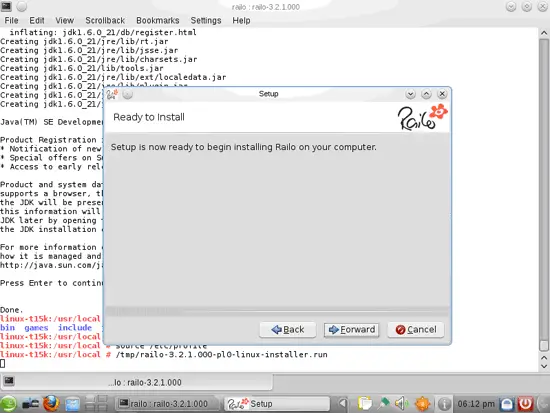
Task: Click the round button beside the Setup title icon
Action: click(128, 94)
